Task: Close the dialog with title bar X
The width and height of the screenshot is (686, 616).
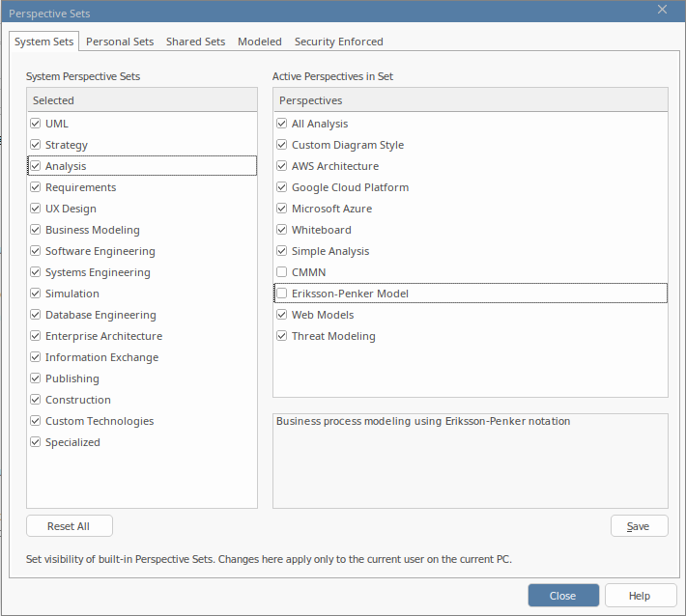Action: (662, 10)
